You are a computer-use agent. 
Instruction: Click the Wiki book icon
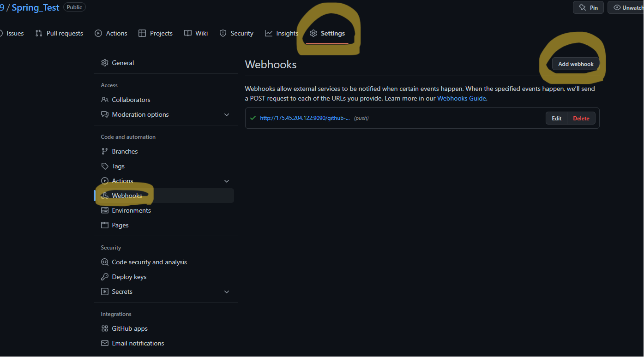tap(188, 33)
